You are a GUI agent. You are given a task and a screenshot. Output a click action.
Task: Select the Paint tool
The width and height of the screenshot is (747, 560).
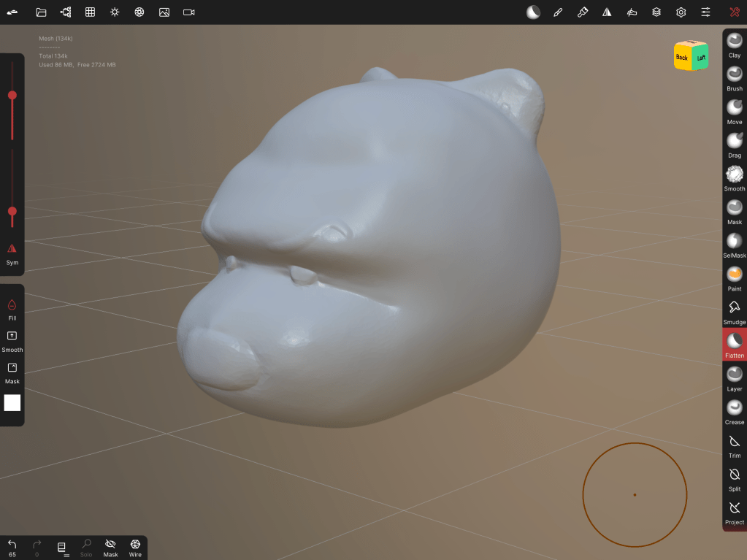pos(734,277)
